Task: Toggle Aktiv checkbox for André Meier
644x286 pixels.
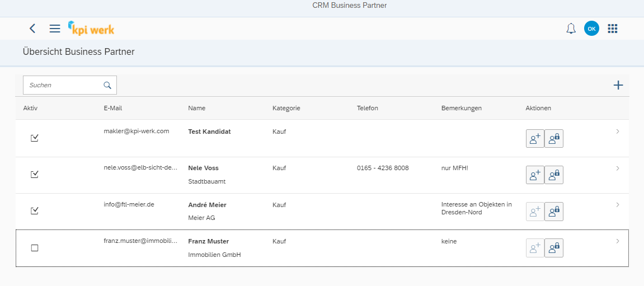Action: point(35,211)
